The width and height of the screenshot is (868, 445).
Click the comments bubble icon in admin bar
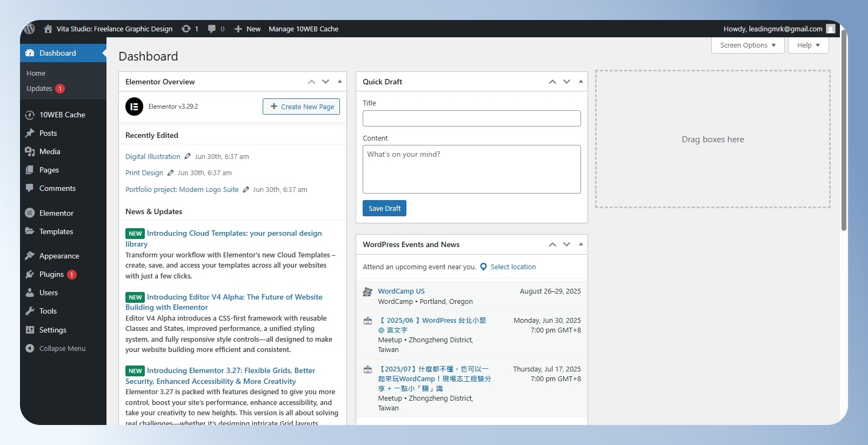[212, 29]
